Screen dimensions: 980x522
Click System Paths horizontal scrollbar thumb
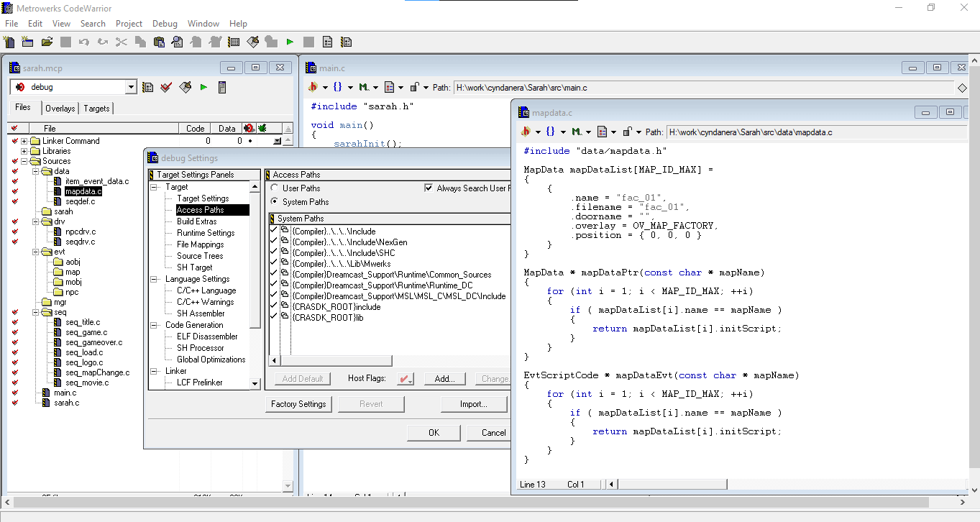point(336,361)
